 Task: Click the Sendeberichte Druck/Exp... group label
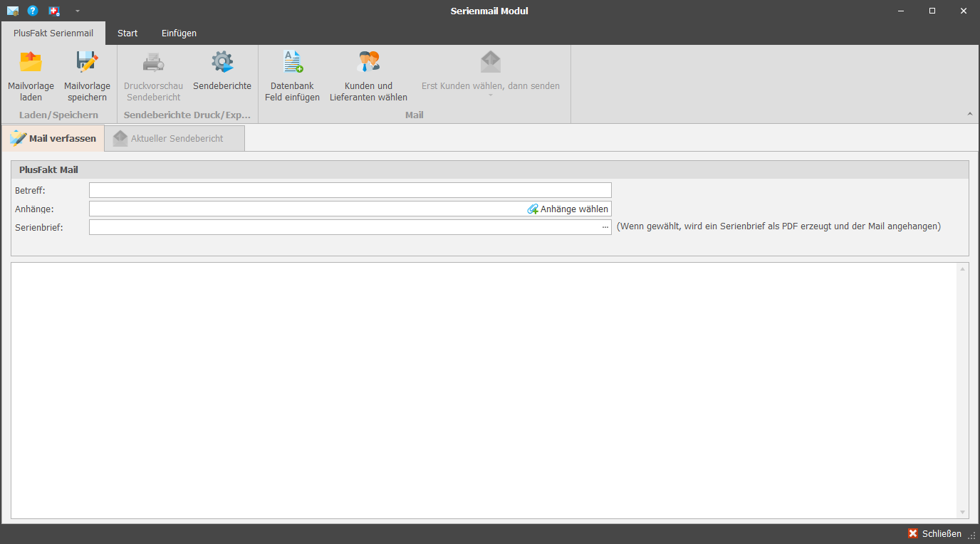click(x=187, y=115)
